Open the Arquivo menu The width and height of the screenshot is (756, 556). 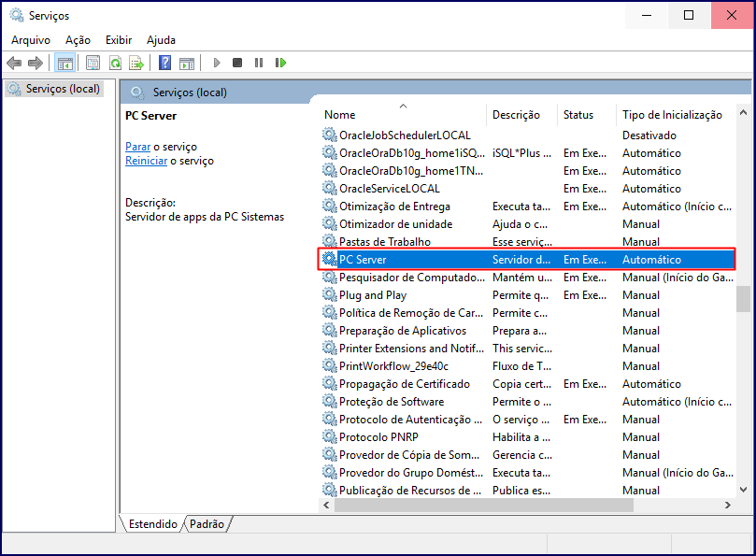click(31, 40)
